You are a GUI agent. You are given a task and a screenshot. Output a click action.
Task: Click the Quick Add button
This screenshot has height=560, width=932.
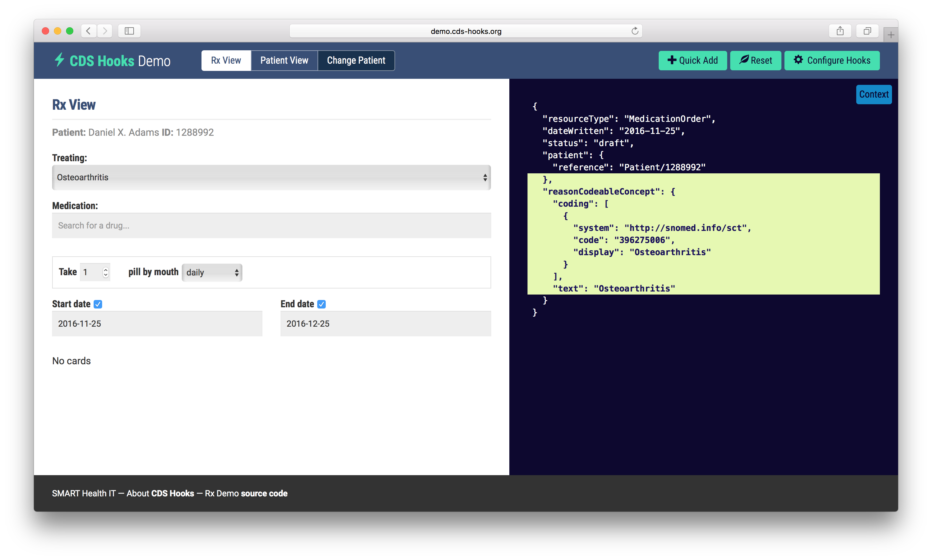click(692, 60)
